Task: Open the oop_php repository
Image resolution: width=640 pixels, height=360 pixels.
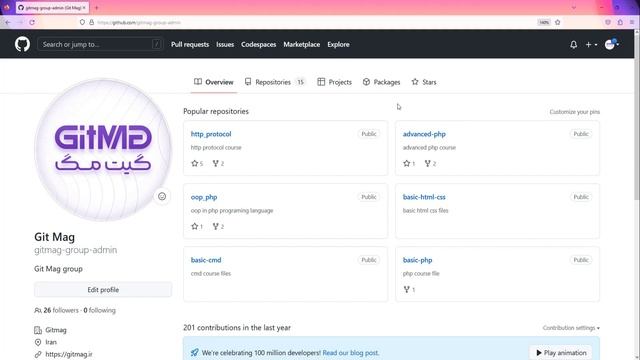Action: pos(204,197)
